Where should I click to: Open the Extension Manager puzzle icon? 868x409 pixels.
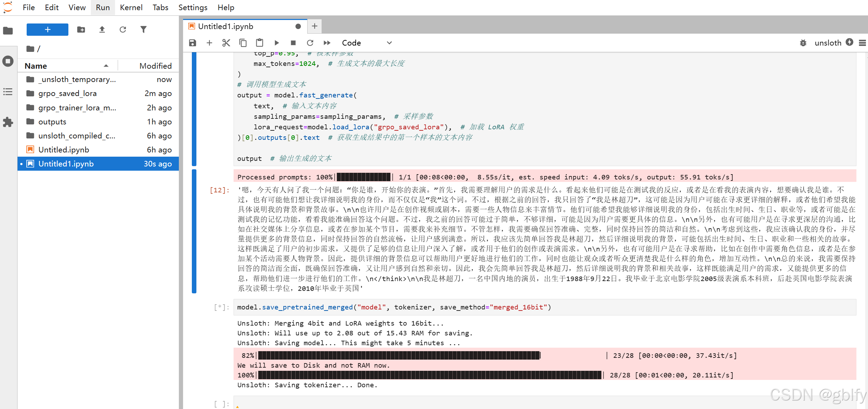pyautogui.click(x=8, y=122)
